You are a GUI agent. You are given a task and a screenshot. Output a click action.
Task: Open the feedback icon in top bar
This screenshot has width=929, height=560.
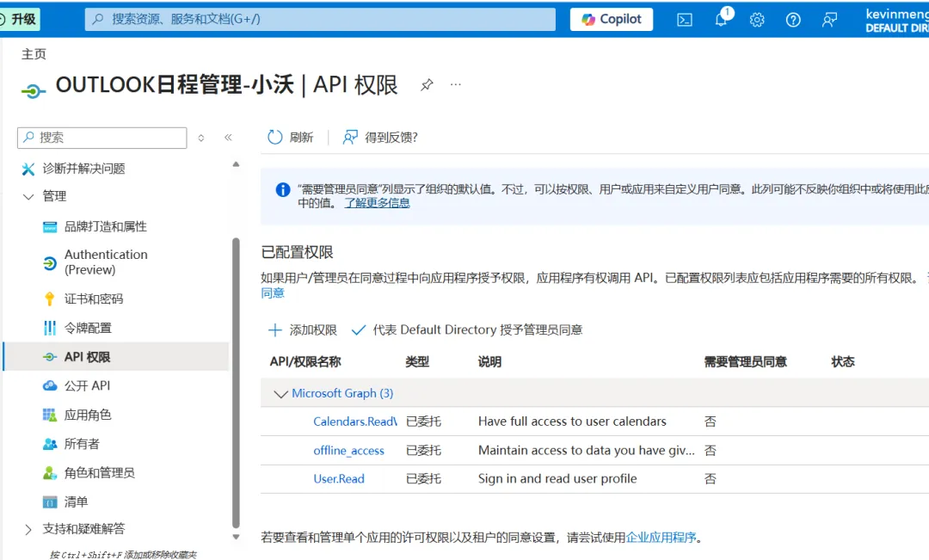pos(829,20)
